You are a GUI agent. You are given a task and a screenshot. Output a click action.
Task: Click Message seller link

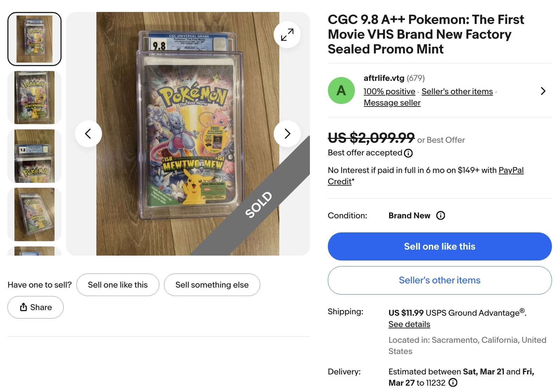point(392,103)
